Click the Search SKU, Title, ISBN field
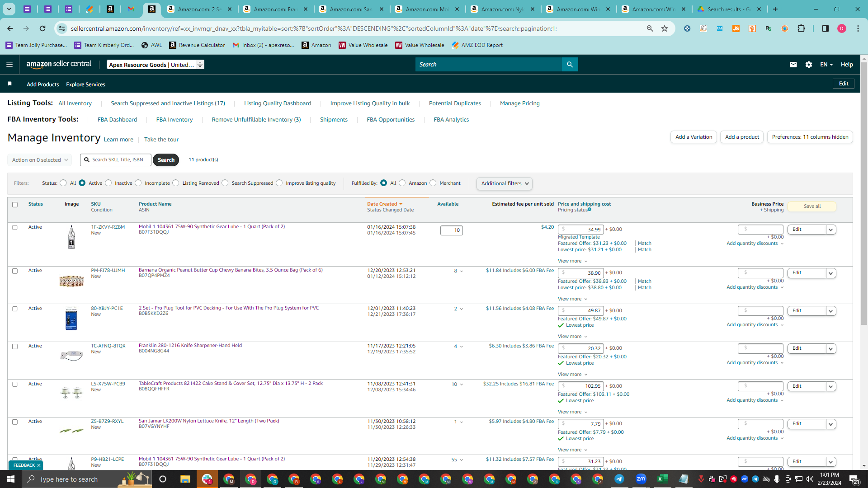868x488 pixels. coord(116,160)
